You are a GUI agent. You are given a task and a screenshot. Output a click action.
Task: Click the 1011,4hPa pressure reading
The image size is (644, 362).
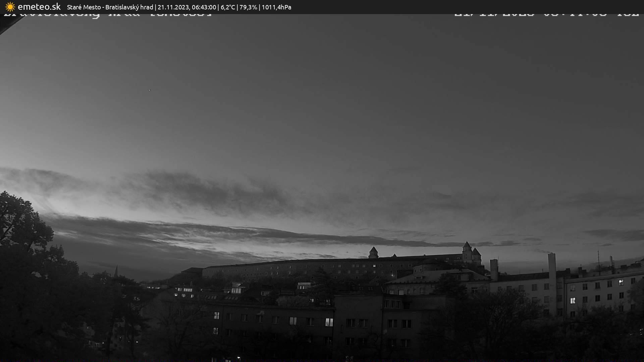[276, 7]
